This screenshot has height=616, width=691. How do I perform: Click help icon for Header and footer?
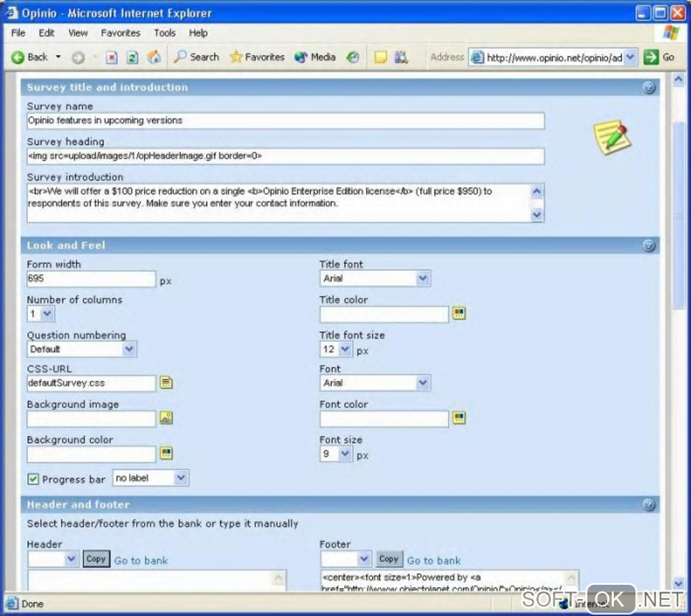[649, 504]
